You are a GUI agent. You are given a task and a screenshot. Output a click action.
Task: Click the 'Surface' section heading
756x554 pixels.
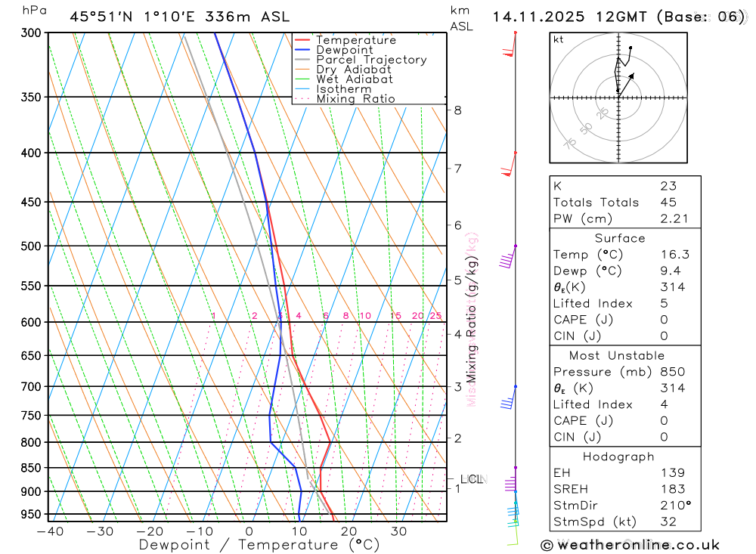pos(620,238)
